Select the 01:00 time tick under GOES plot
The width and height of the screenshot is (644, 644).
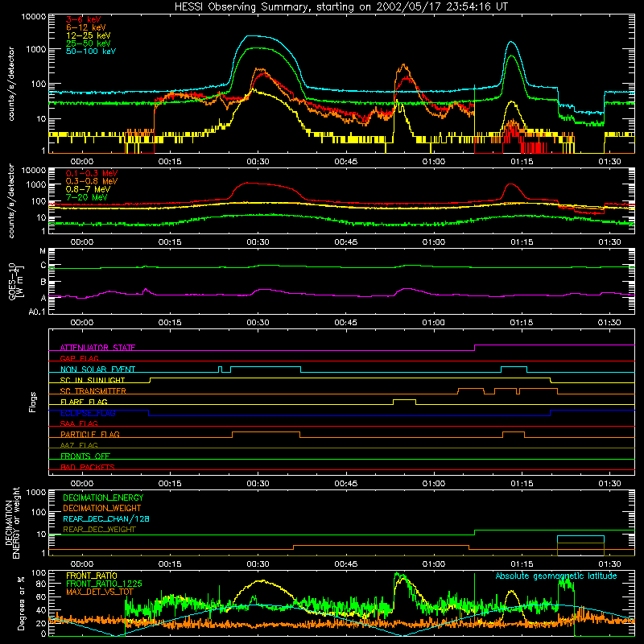click(434, 323)
